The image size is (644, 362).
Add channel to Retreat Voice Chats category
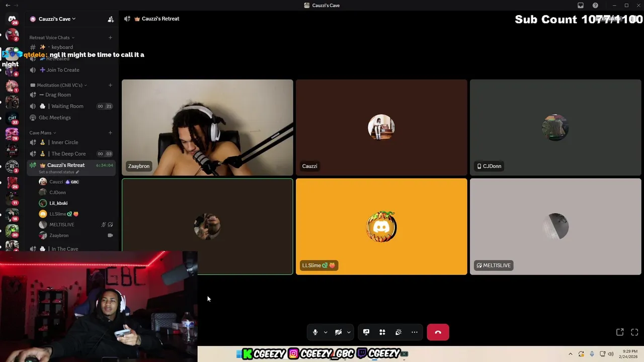pyautogui.click(x=110, y=37)
